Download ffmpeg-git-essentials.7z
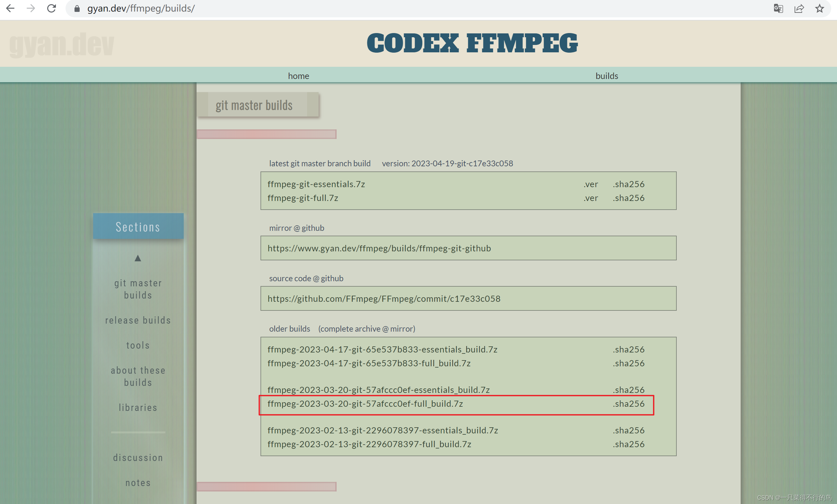The width and height of the screenshot is (837, 504). 316,184
